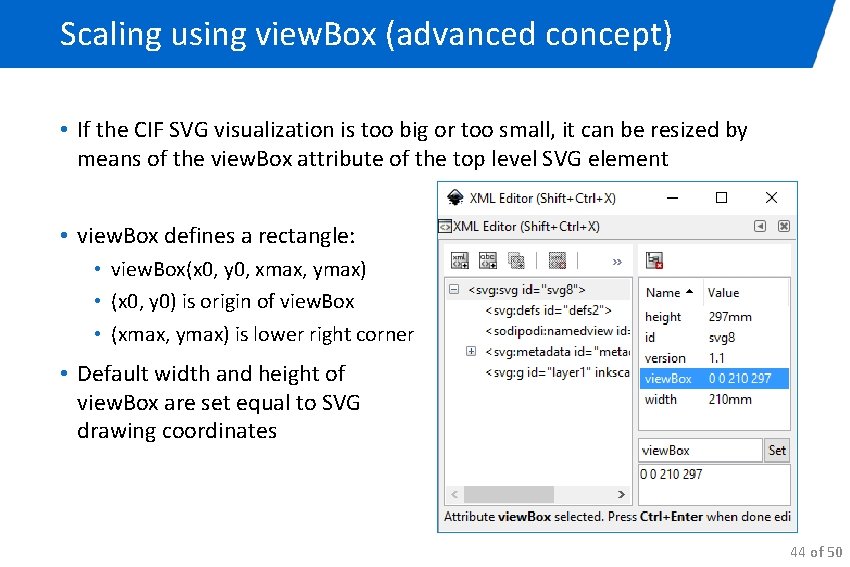Click the svg8 id value

(722, 338)
